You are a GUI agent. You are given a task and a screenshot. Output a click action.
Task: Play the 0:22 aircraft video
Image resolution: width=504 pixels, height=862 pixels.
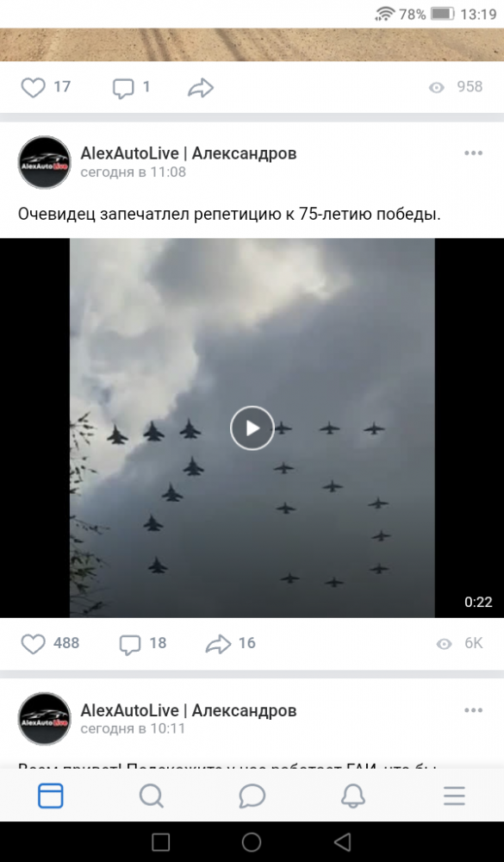[x=252, y=428]
